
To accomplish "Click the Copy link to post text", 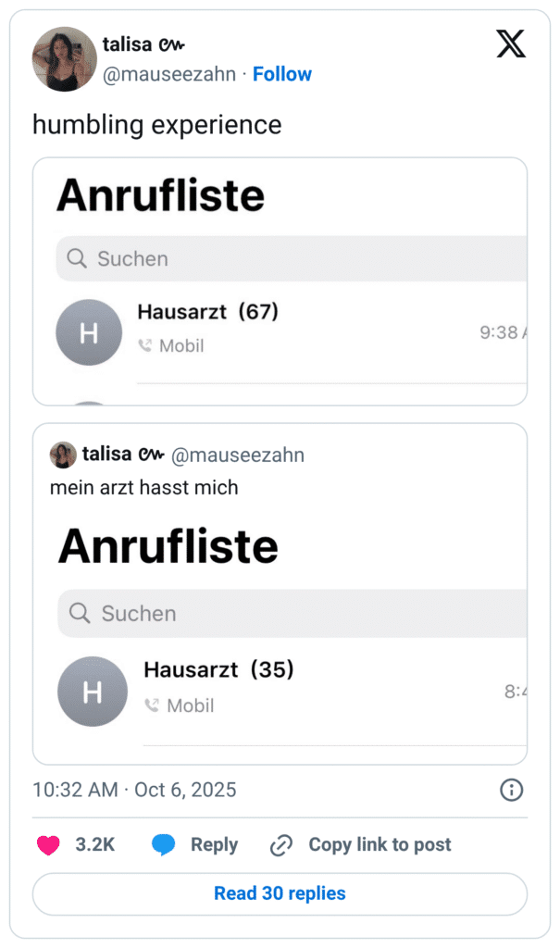I will coord(380,844).
